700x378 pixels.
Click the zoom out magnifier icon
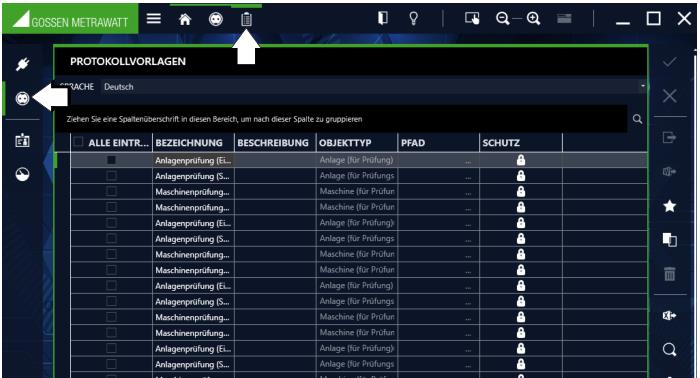click(503, 18)
